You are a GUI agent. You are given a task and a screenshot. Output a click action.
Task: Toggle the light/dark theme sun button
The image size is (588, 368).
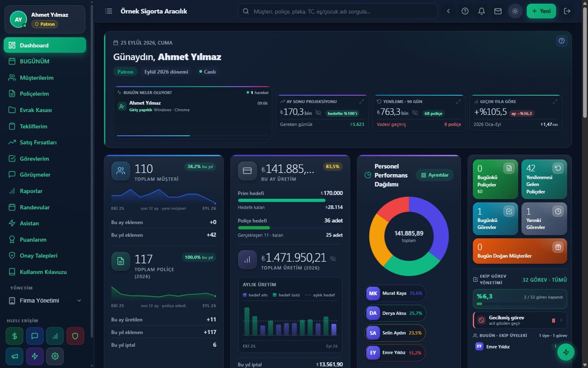point(515,11)
